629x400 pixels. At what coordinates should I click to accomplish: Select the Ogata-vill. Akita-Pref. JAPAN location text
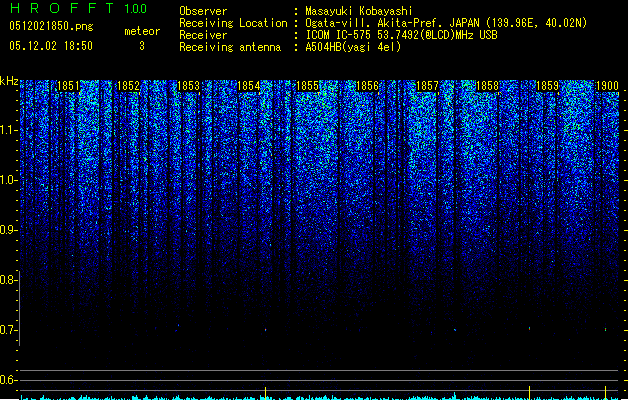tap(446, 23)
